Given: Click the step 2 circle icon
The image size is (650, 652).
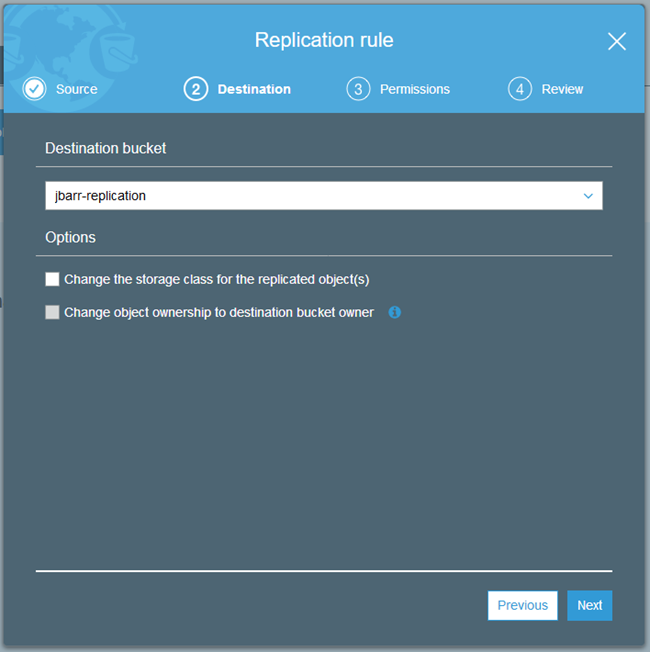Looking at the screenshot, I should tap(195, 89).
